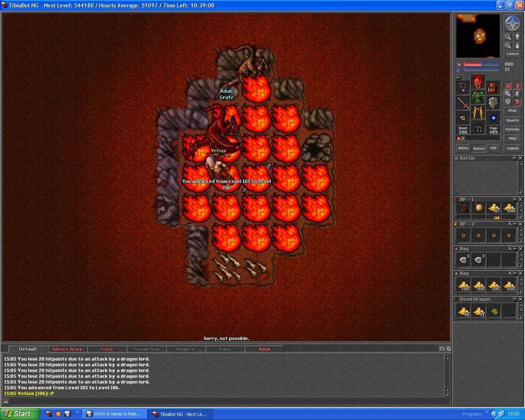This screenshot has width=525, height=420.
Task: Toggle the chat volume icon beside input line
Action: click(6, 401)
